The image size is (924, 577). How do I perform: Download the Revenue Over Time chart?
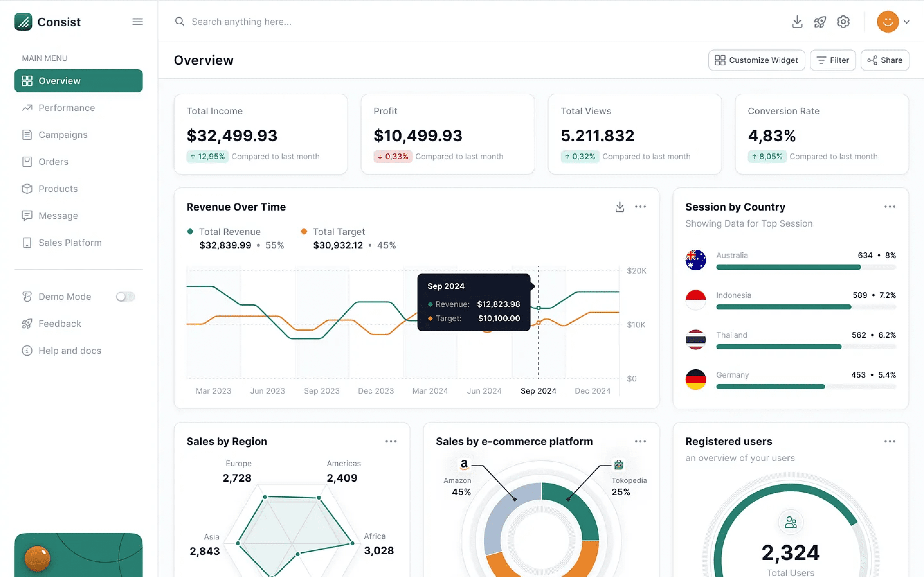click(x=619, y=207)
